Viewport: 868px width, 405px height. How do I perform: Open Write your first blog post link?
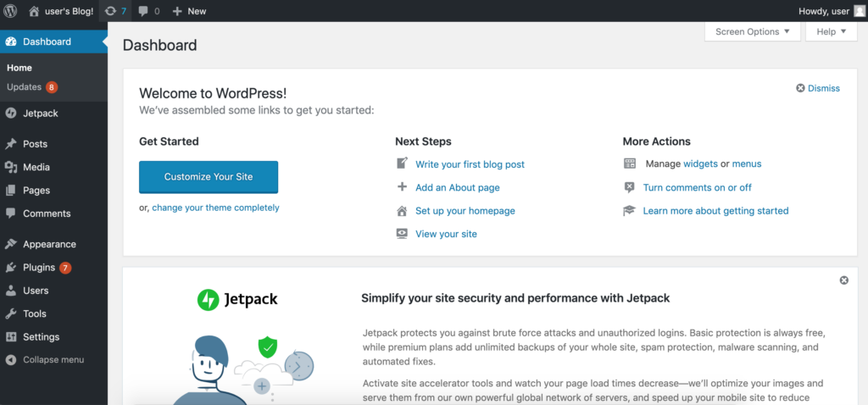tap(470, 164)
